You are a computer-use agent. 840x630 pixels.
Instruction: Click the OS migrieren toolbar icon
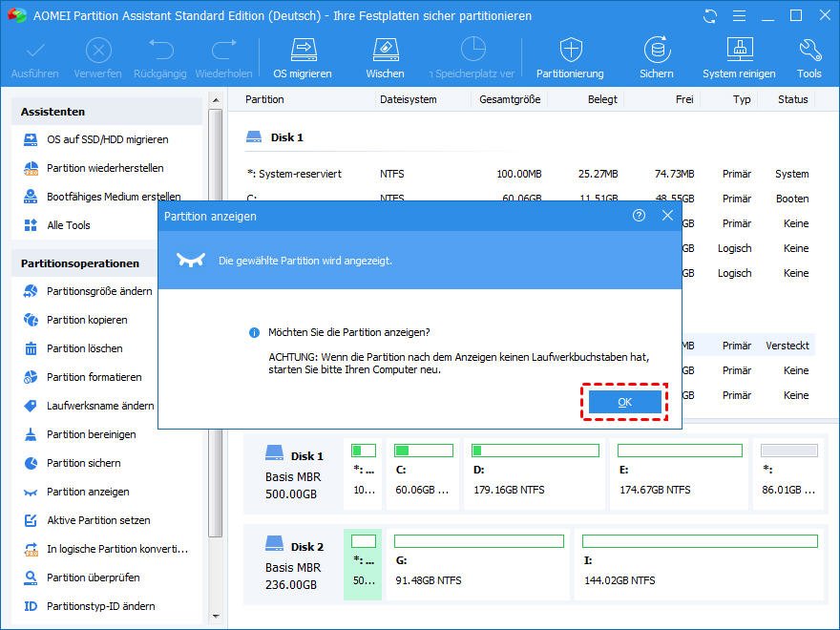(304, 51)
